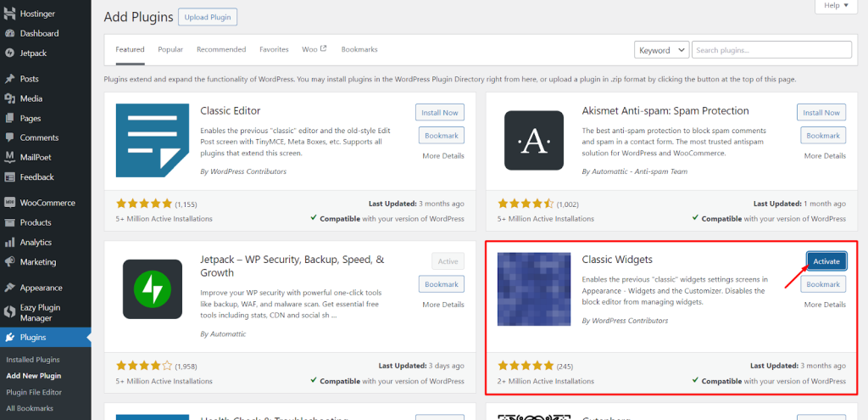Viewport: 868px width, 420px height.
Task: Click the Comments bubble icon
Action: click(9, 137)
